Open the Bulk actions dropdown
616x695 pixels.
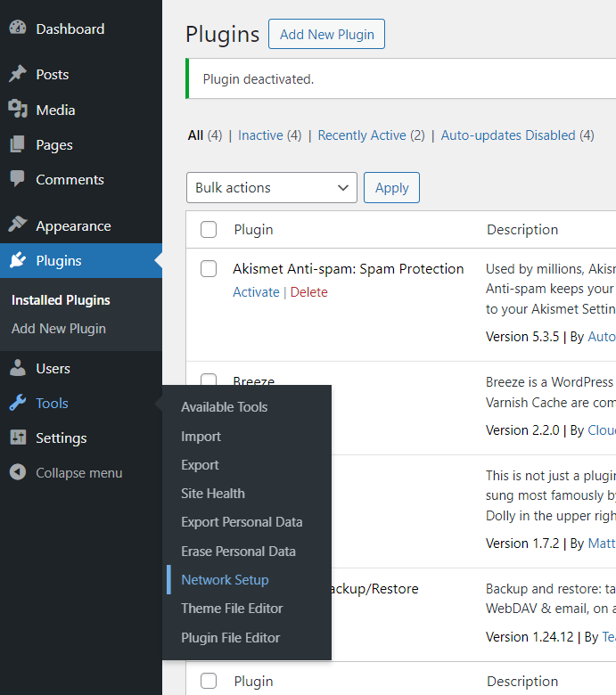[271, 187]
